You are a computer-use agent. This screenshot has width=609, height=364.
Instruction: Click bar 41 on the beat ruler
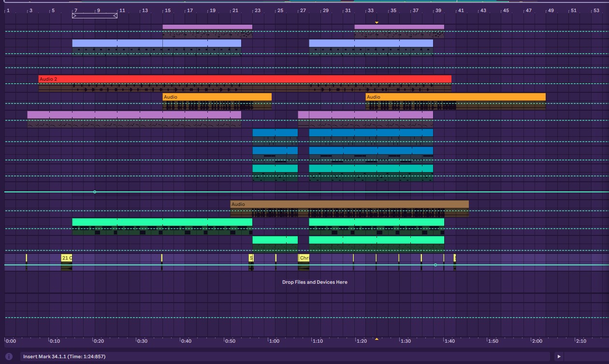[461, 10]
